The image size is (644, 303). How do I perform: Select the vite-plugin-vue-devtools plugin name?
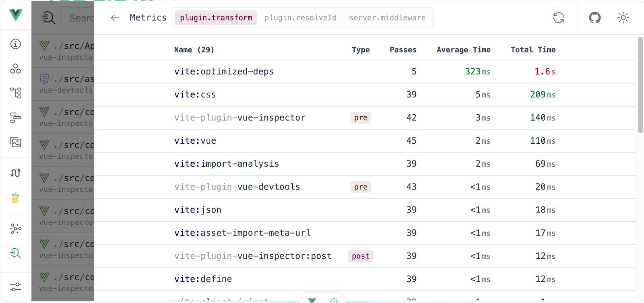point(237,187)
